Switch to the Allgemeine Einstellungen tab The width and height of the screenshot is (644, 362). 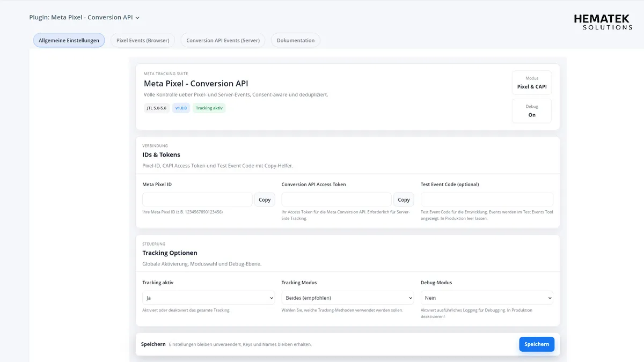point(69,40)
